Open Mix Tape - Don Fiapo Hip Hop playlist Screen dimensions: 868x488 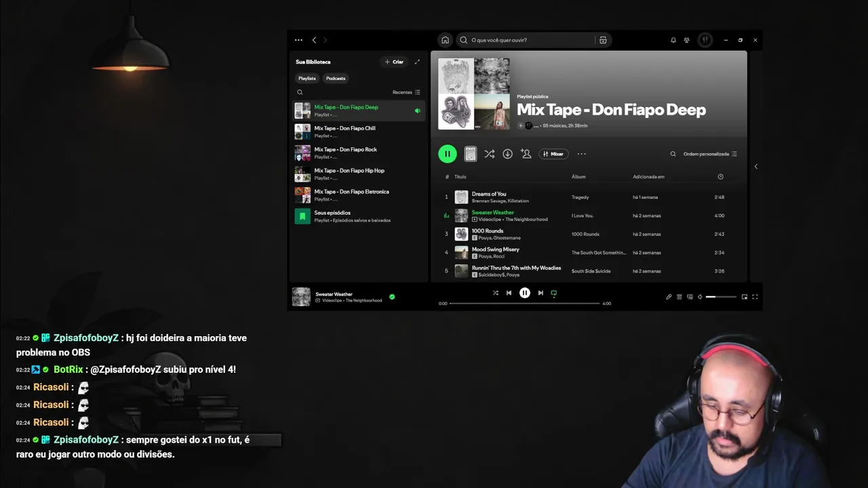tap(359, 174)
